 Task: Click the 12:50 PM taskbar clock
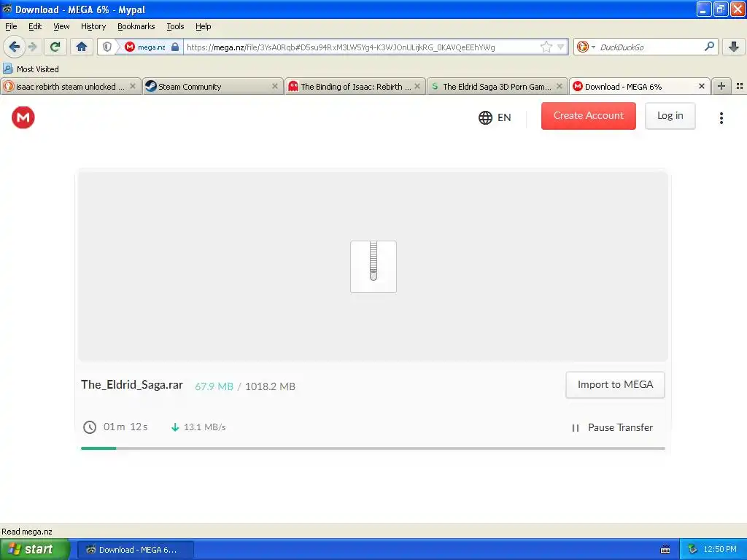pos(720,550)
